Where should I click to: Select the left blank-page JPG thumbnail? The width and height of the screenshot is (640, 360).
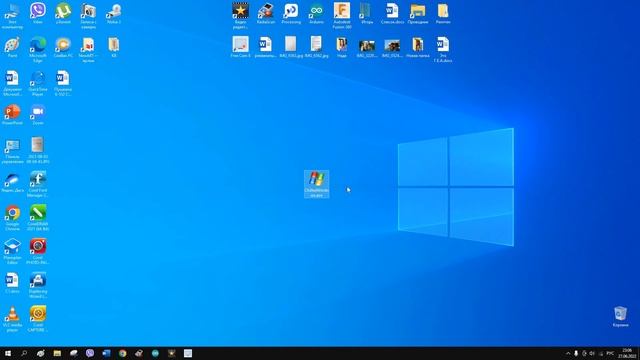pyautogui.click(x=291, y=47)
